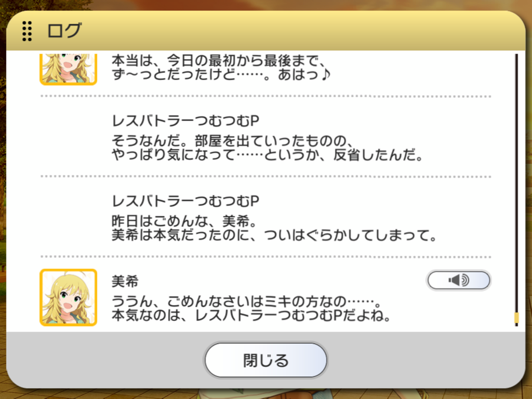Click the line 本気なのは、レスバトラーつむつむPだよね
532x399 pixels.
(251, 315)
